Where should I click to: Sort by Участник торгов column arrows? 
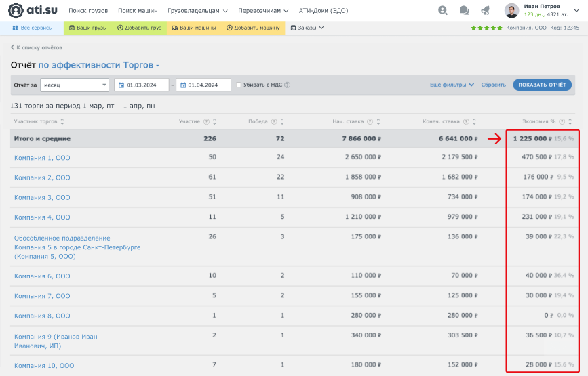tap(62, 122)
